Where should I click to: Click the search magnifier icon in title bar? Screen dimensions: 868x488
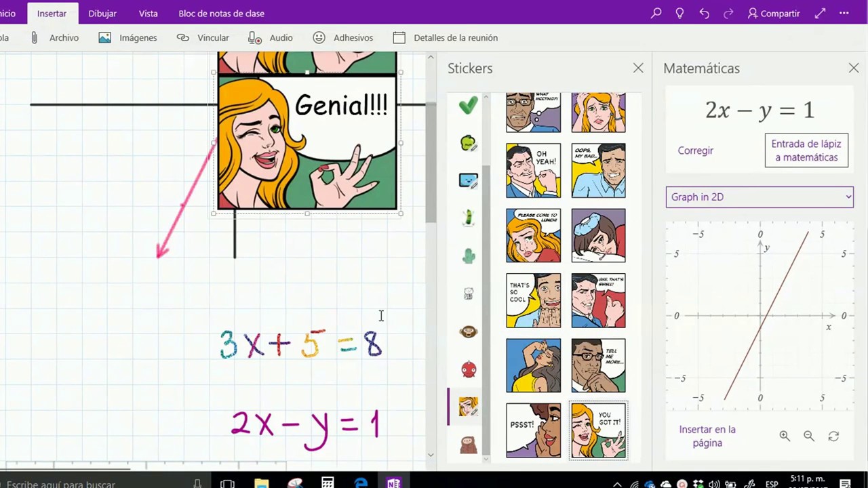pos(656,14)
